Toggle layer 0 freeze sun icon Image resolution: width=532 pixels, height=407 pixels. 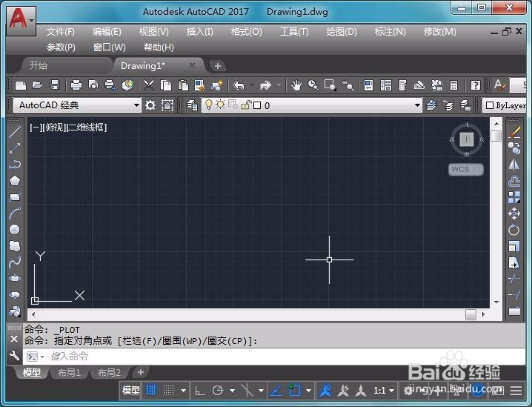click(x=221, y=105)
